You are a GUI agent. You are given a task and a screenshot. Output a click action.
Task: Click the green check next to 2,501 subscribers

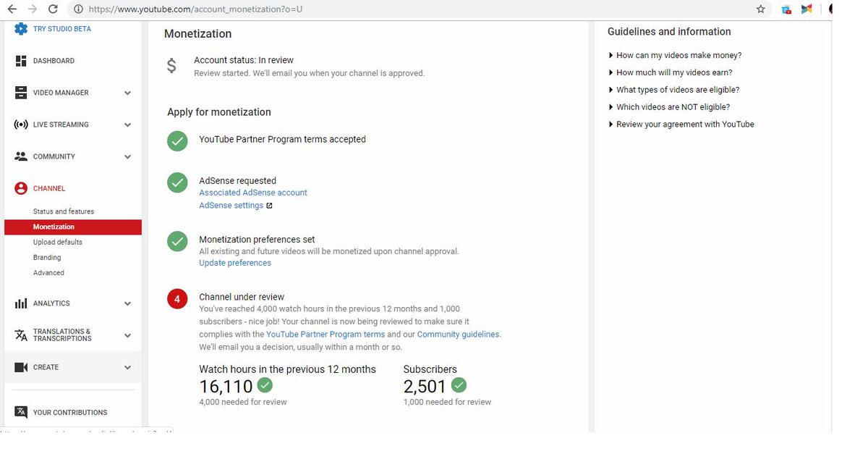459,384
